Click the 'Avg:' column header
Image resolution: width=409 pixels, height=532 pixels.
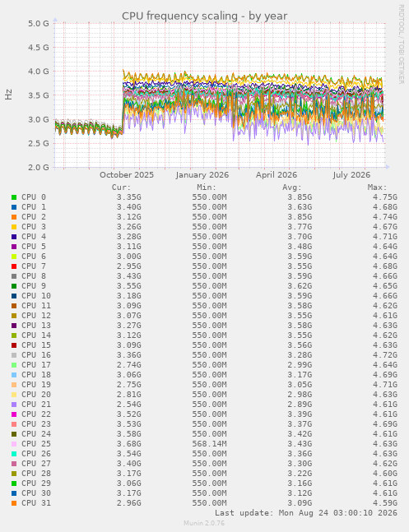pos(292,187)
